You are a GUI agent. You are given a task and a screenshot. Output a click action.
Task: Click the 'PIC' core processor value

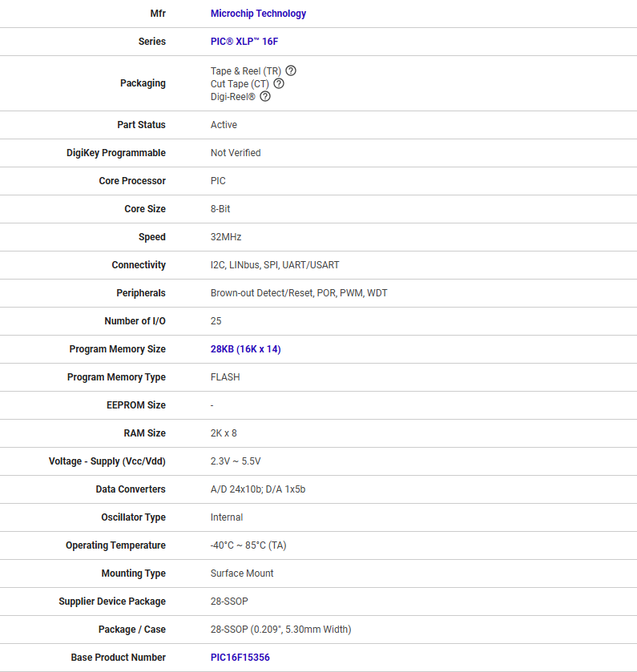click(x=218, y=180)
